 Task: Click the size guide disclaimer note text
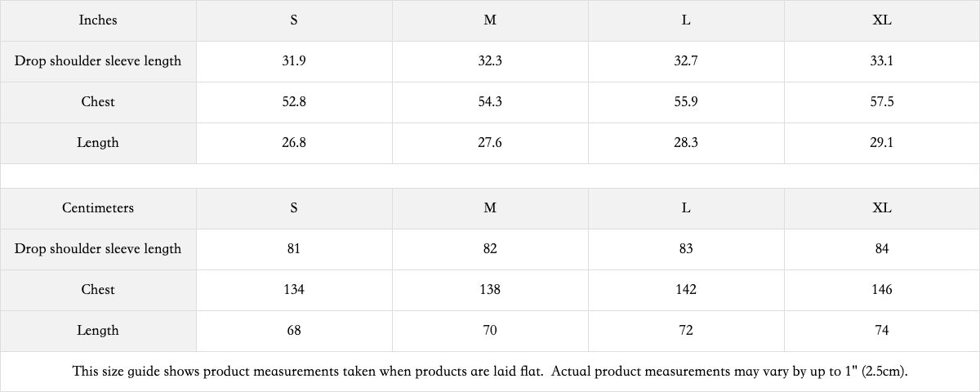click(490, 372)
